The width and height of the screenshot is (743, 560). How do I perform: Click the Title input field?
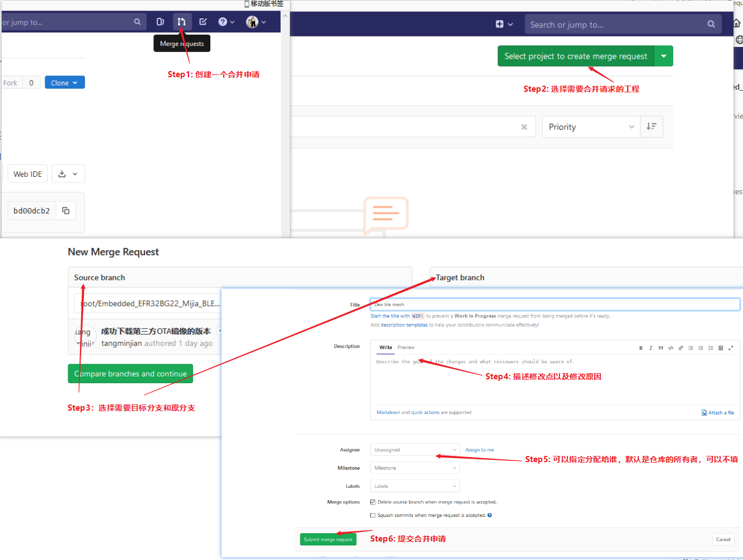(x=555, y=304)
